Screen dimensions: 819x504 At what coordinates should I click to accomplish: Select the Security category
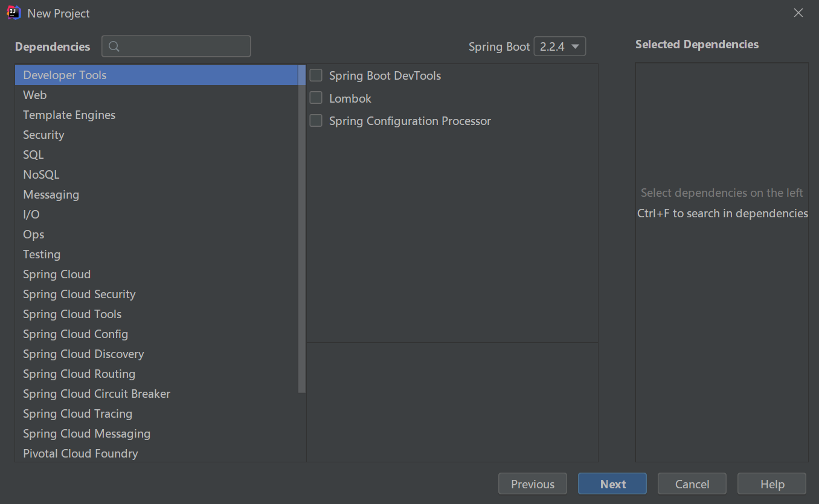tap(43, 135)
